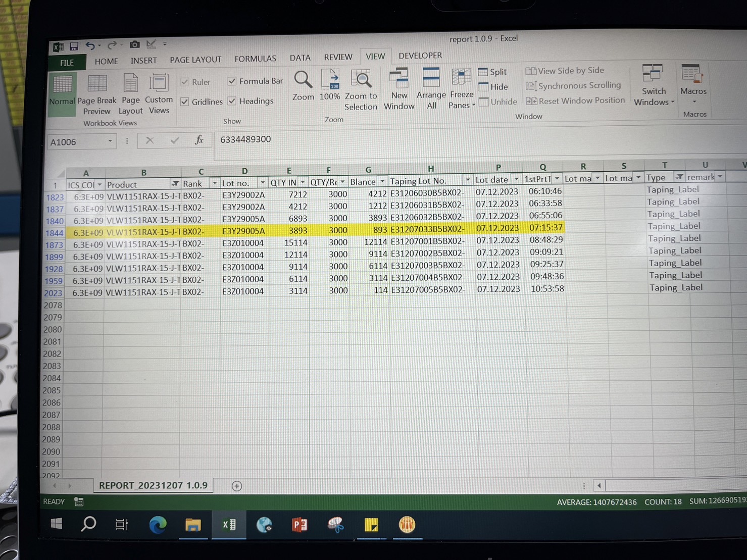The image size is (747, 560).
Task: Switch to the PAGE LAYOUT ribbon tab
Action: (195, 60)
